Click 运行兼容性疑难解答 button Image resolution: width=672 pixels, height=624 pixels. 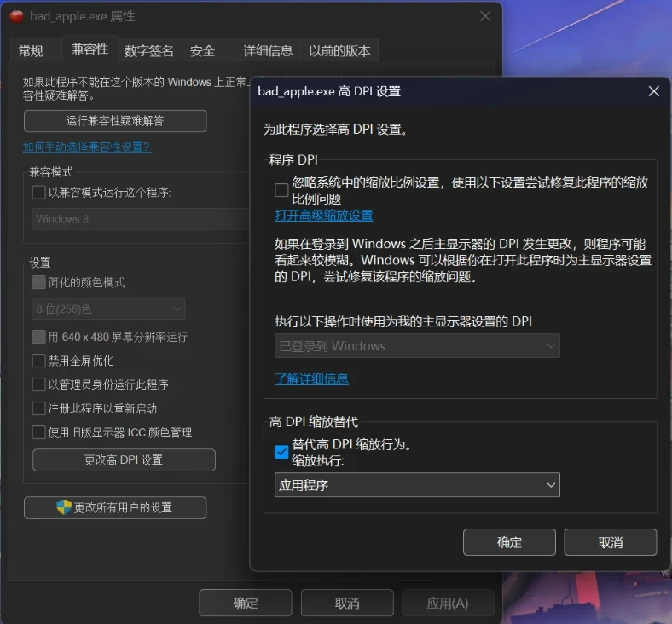pyautogui.click(x=115, y=121)
